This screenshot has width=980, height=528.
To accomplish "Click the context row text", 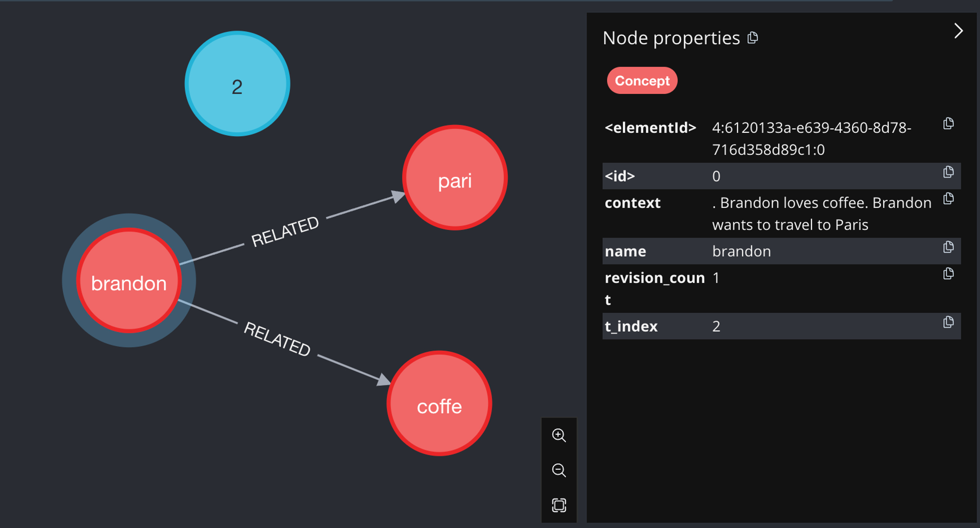I will click(x=821, y=214).
